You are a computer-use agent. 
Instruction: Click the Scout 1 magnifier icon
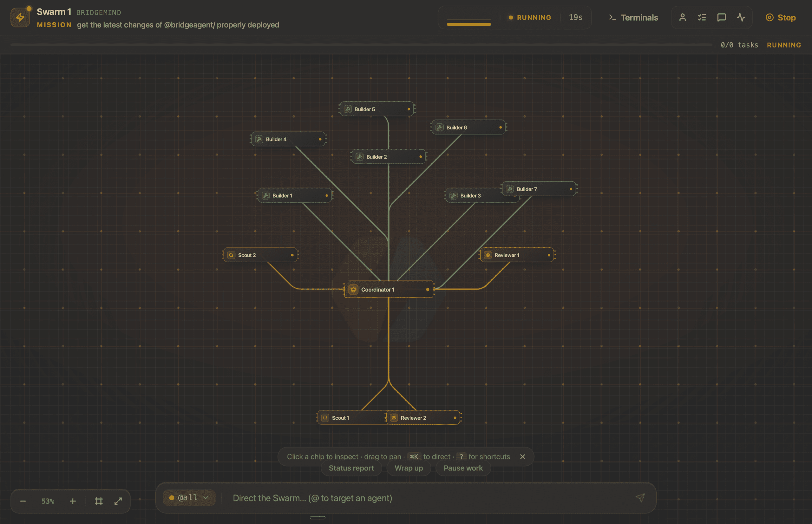tap(325, 417)
